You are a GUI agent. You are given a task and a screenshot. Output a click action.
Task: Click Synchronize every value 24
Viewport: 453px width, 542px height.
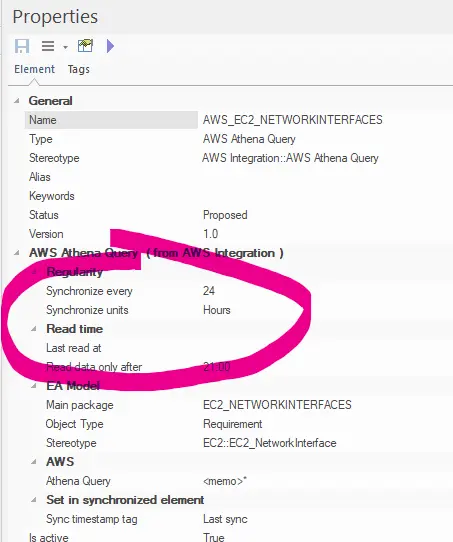[x=209, y=291]
